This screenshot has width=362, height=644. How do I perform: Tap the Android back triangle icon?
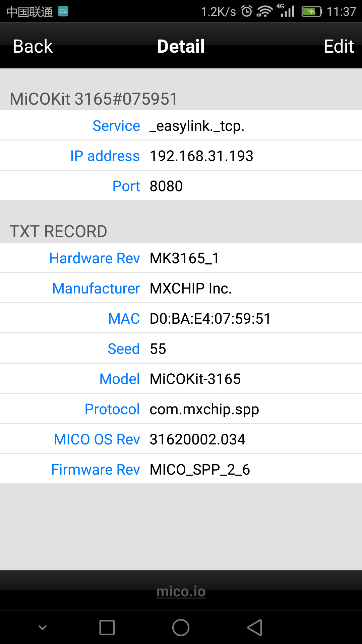click(x=255, y=627)
